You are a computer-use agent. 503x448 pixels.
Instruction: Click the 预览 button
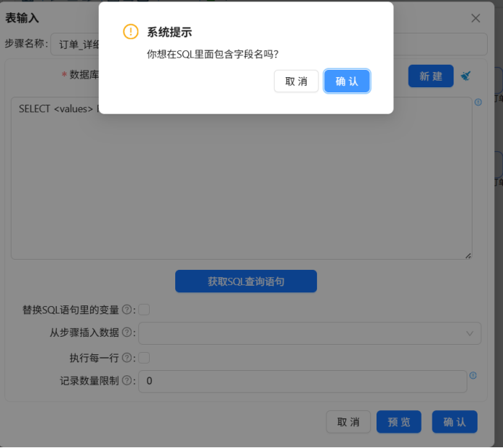(399, 422)
